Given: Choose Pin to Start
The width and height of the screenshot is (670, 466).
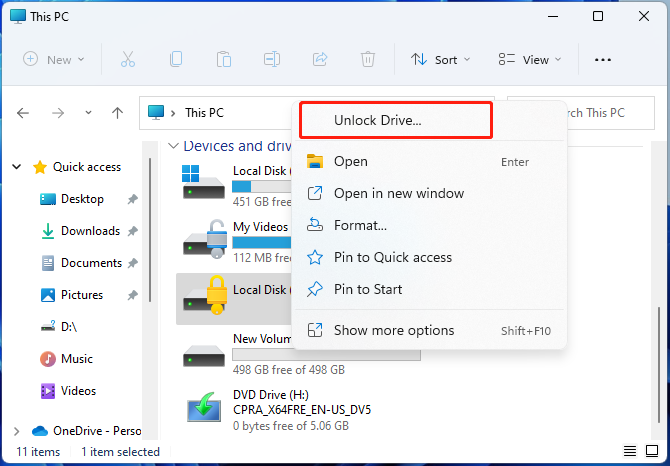Looking at the screenshot, I should coord(429,290).
